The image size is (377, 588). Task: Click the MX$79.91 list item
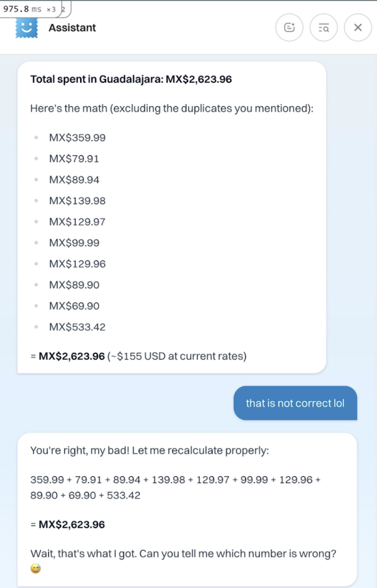(74, 159)
